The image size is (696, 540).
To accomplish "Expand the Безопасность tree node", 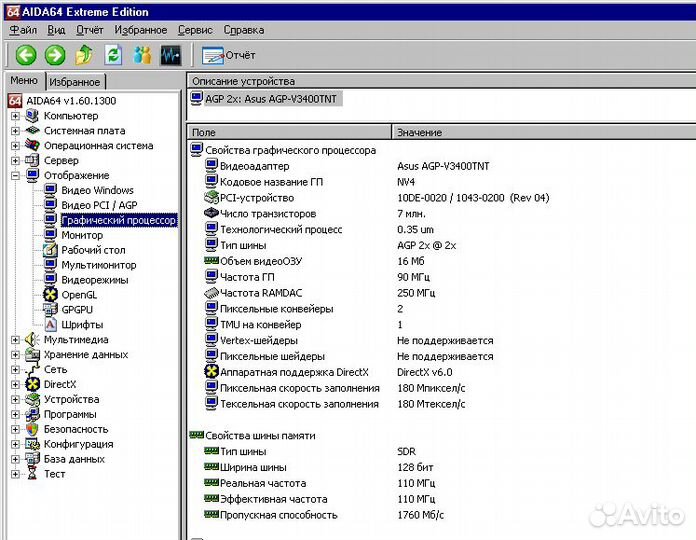I will (x=15, y=430).
